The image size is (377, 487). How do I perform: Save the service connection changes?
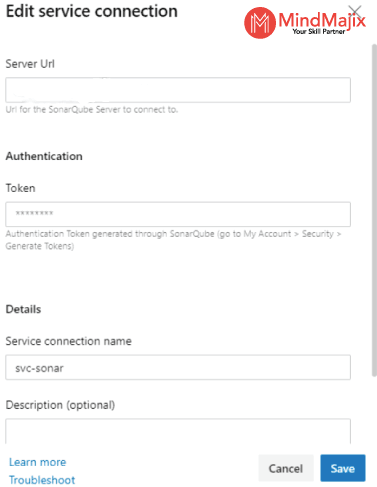pyautogui.click(x=343, y=468)
